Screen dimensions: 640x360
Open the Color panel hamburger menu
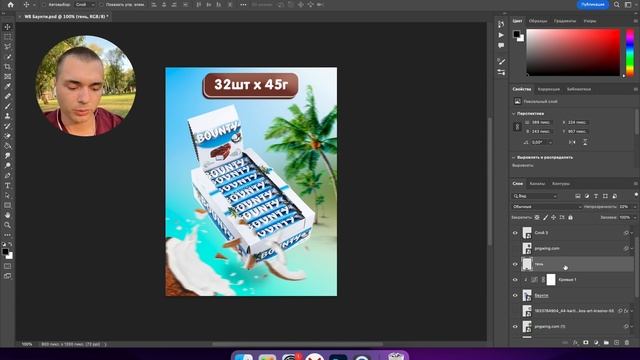click(636, 21)
